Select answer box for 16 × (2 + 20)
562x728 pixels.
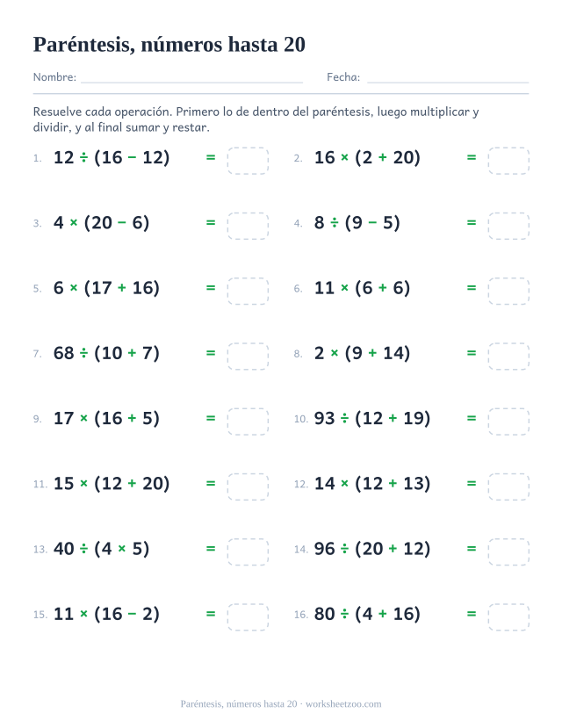[x=508, y=161]
